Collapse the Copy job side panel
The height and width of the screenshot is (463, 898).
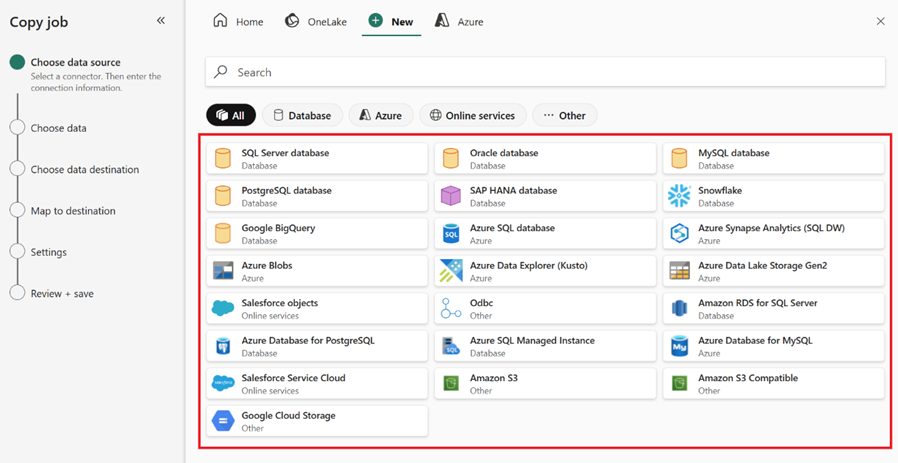[161, 21]
